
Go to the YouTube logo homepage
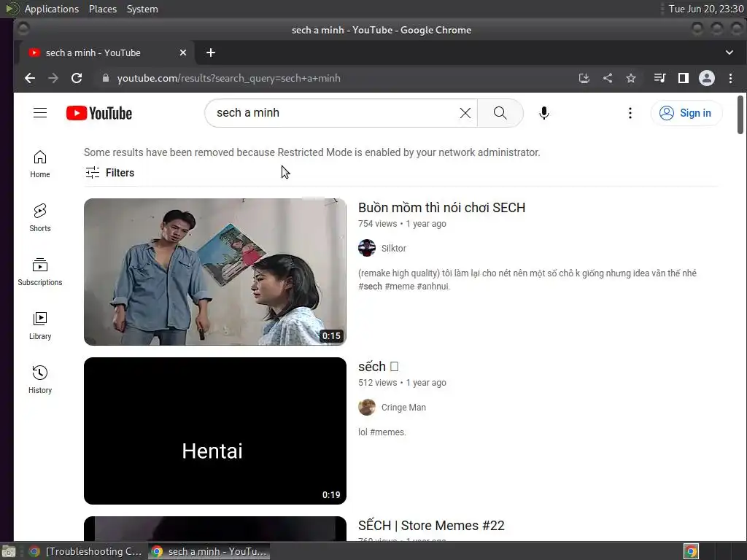click(99, 113)
